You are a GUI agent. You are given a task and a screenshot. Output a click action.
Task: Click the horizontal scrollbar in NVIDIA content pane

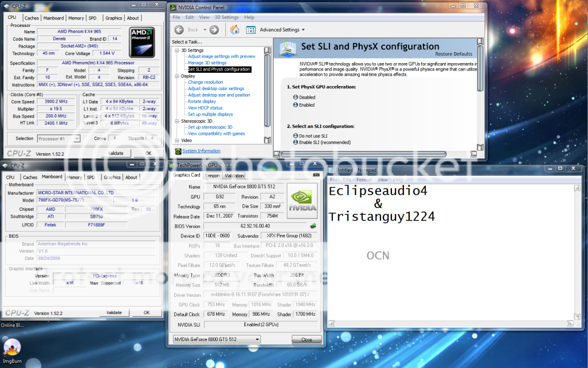[x=374, y=153]
